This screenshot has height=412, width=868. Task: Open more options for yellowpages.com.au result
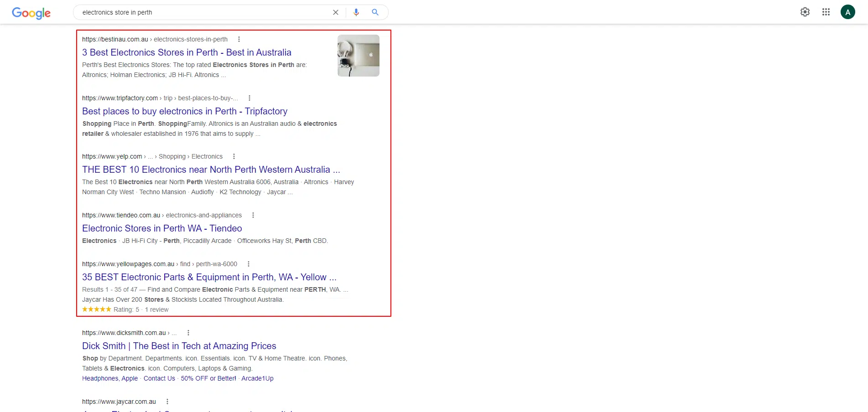(x=249, y=264)
